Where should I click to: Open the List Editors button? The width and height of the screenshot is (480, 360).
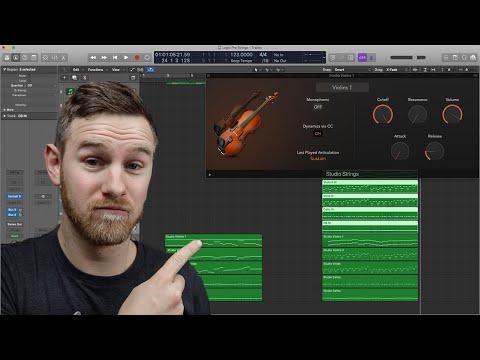pyautogui.click(x=446, y=58)
